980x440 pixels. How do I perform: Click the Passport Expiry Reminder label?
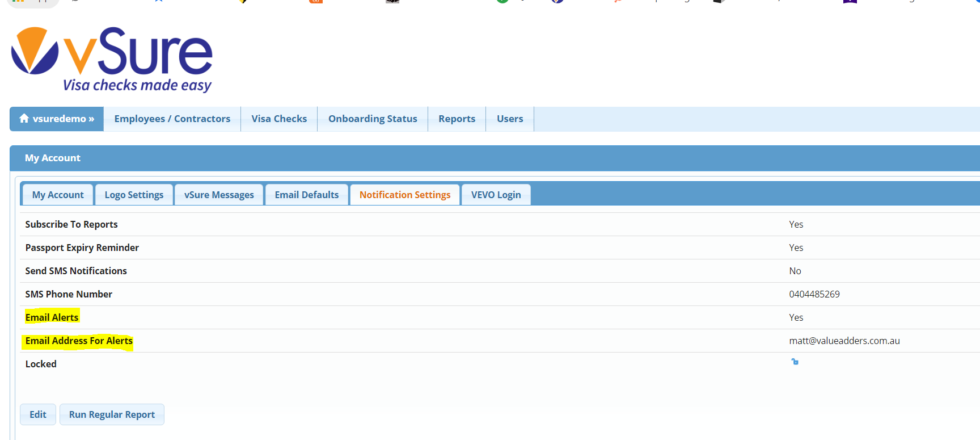pyautogui.click(x=82, y=248)
